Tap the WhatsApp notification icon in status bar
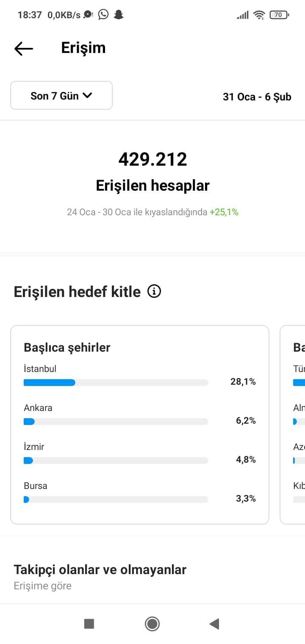 103,15
